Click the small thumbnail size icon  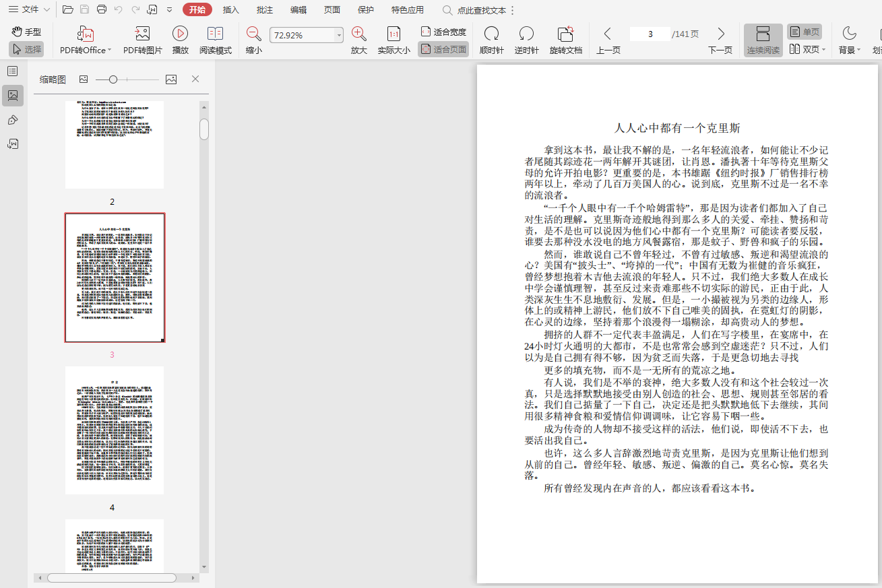tap(84, 79)
